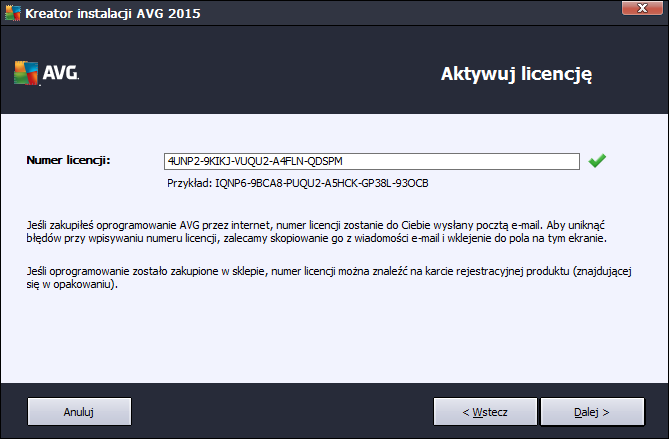This screenshot has width=669, height=439.
Task: Click the paragraph about software bought in a store
Action: tap(329, 277)
